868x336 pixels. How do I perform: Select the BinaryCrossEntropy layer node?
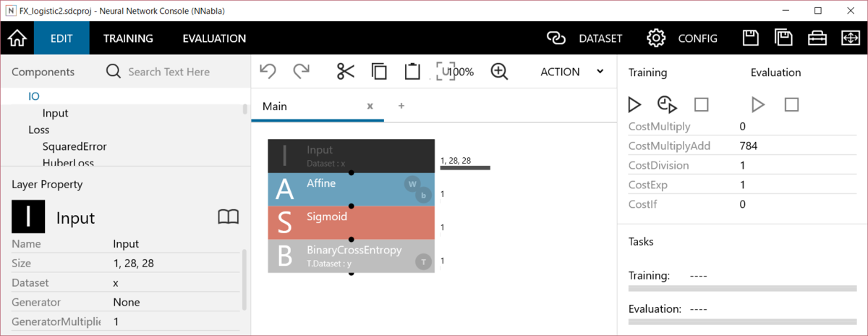click(351, 256)
